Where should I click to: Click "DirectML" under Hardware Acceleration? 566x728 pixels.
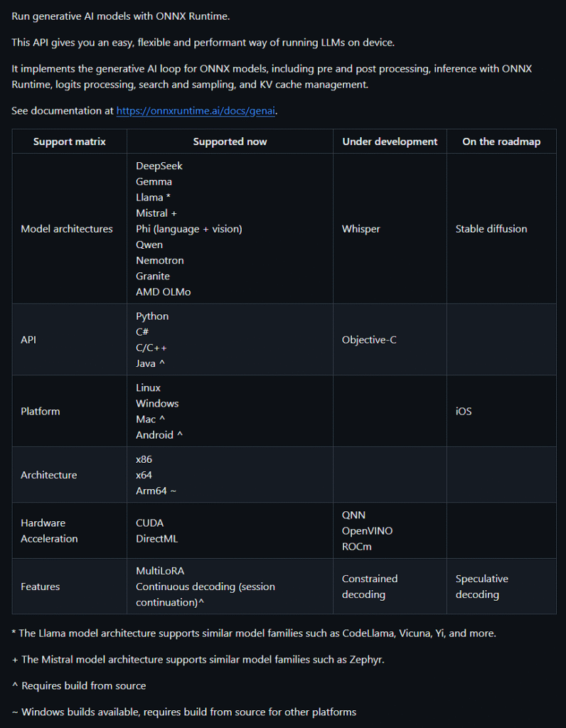(156, 539)
